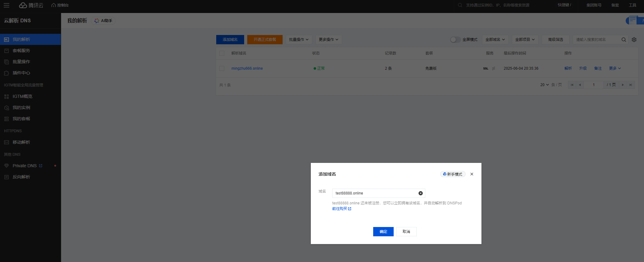Open the 全部域名 filter dropdown
Viewport: 644px width, 262px height.
pyautogui.click(x=495, y=40)
